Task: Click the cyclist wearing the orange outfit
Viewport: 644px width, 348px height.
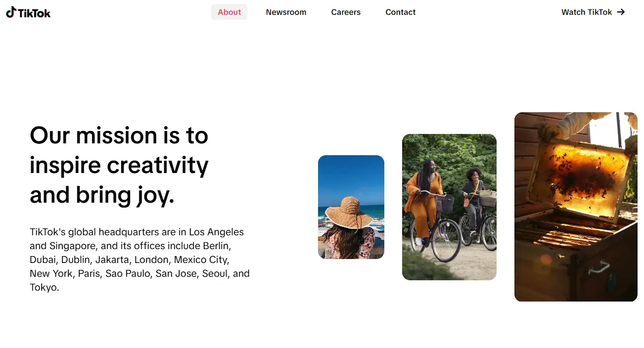Action: [x=423, y=203]
